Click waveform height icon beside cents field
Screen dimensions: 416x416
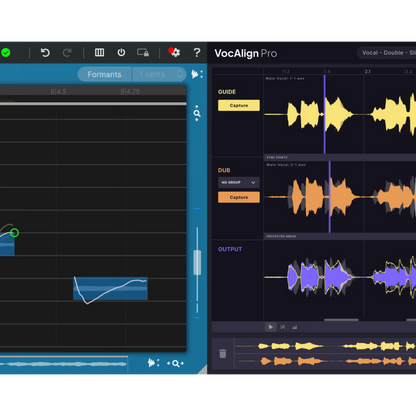pos(197,74)
